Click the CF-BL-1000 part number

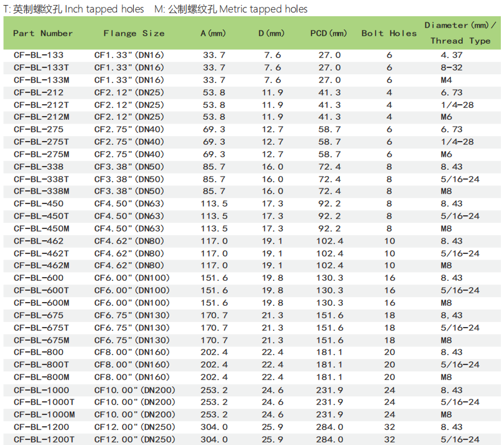coord(41,389)
